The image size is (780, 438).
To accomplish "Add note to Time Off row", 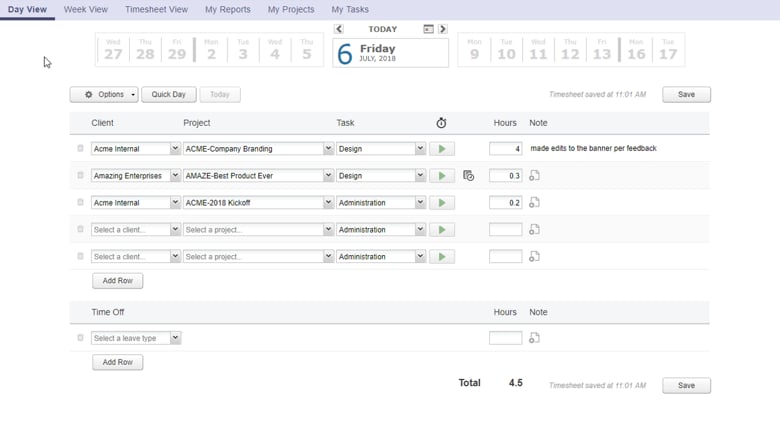I will pyautogui.click(x=534, y=338).
